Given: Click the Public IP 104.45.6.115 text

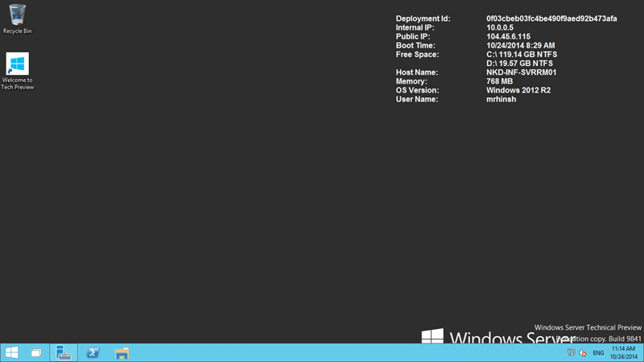Looking at the screenshot, I should (x=508, y=36).
